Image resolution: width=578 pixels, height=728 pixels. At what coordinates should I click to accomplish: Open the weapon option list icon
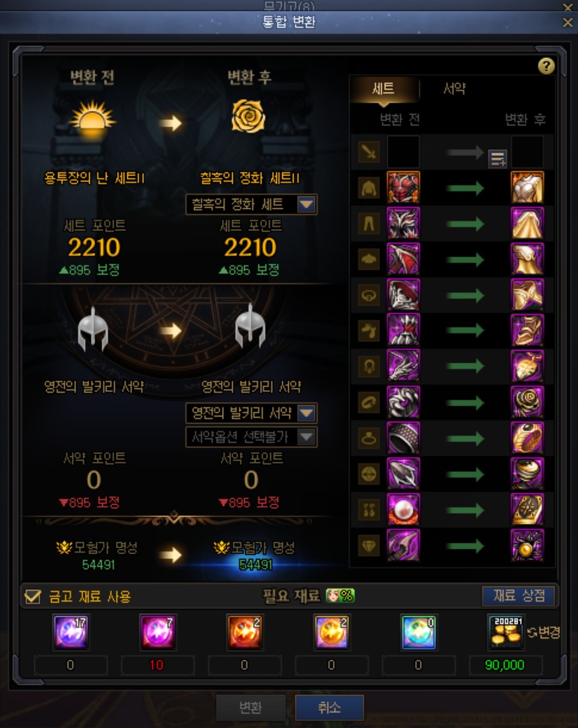coord(497,158)
